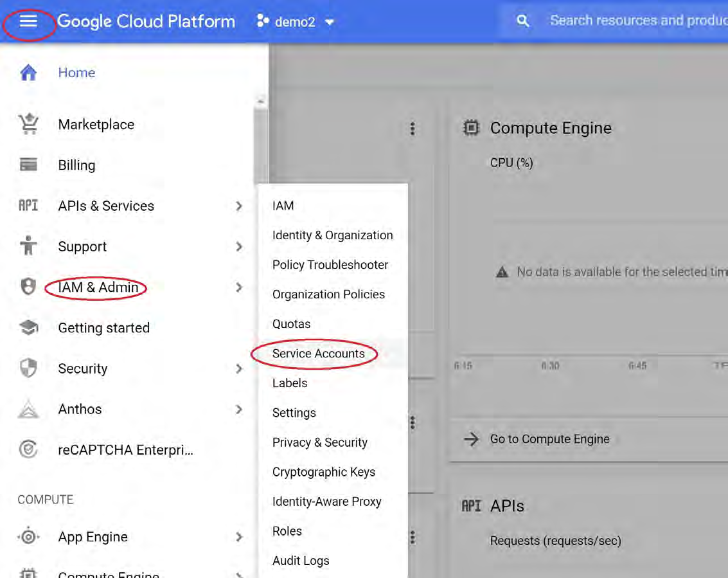Open reCAPTCHA Enterprise from navigation menu

(125, 450)
